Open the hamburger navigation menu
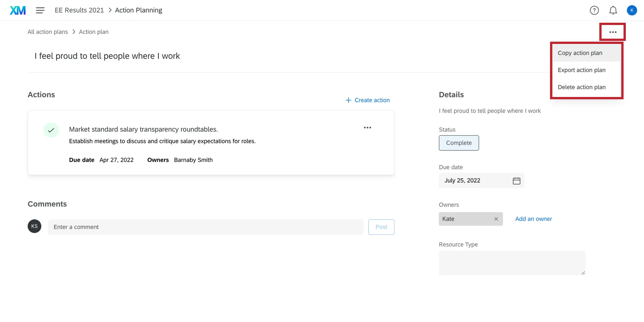The image size is (644, 322). tap(40, 10)
